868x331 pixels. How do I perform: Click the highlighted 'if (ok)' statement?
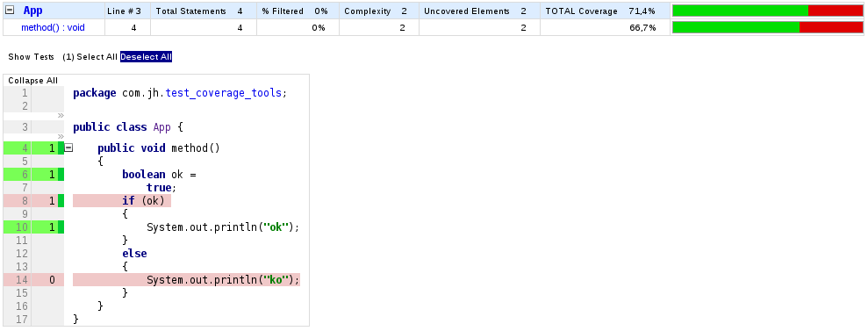(x=122, y=201)
